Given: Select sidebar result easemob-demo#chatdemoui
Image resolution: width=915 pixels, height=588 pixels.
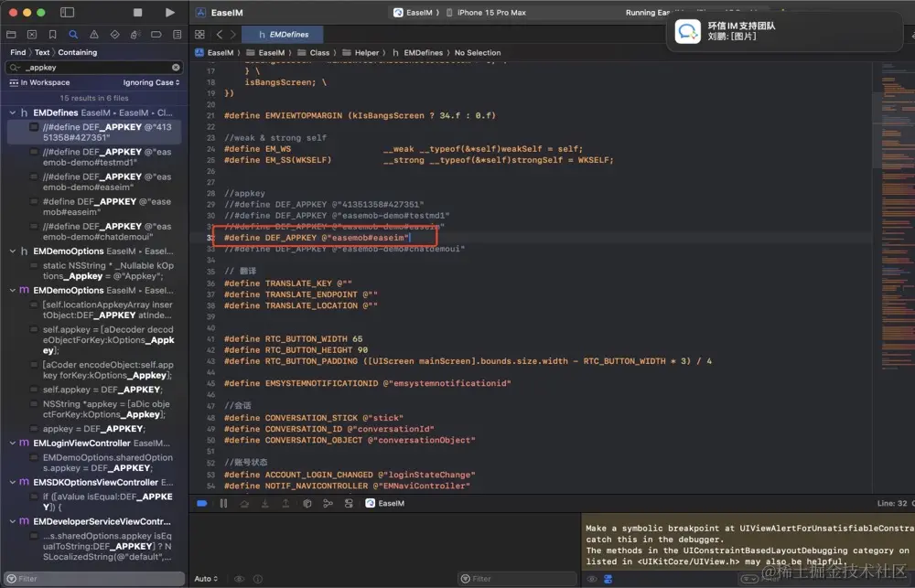Looking at the screenshot, I should coord(94,231).
